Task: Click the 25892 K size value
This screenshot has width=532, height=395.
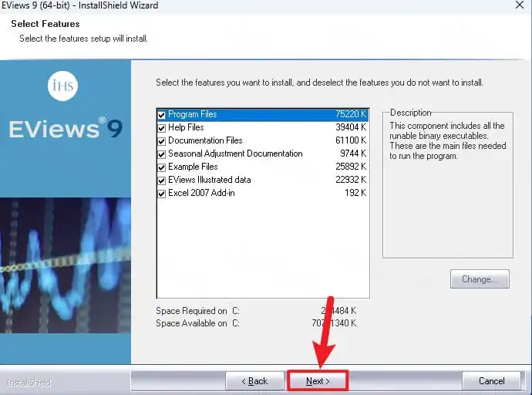Action: tap(351, 167)
